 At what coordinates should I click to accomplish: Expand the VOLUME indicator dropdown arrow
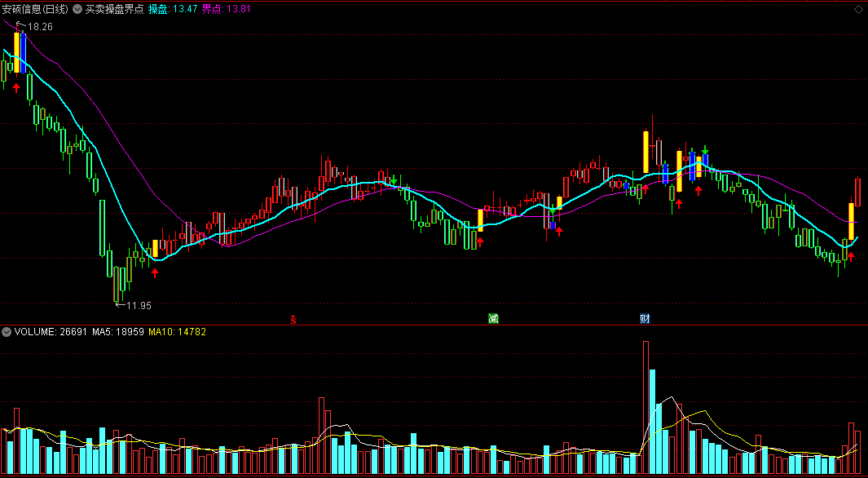pyautogui.click(x=7, y=332)
